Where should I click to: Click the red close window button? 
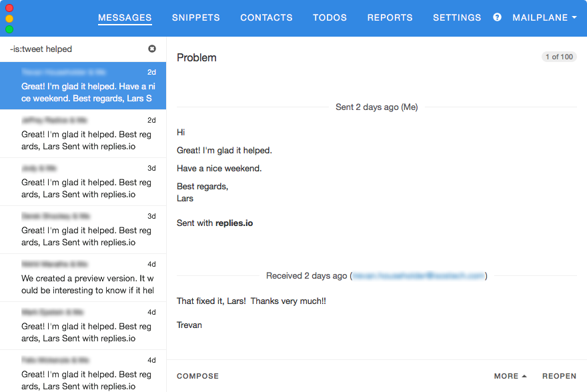[x=9, y=9]
